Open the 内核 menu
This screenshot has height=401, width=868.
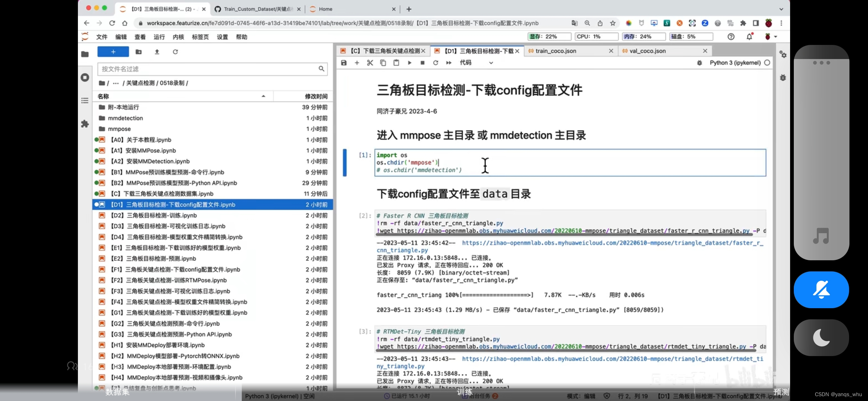coord(178,37)
